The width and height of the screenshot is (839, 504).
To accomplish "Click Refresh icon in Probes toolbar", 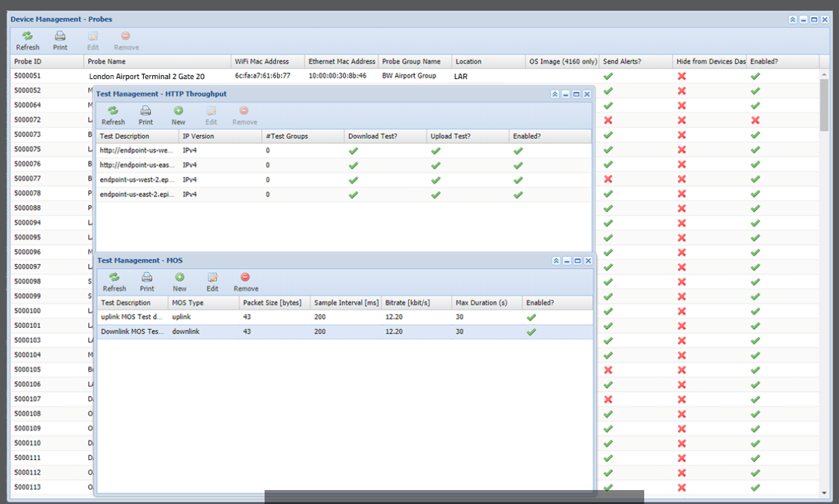I will [27, 37].
